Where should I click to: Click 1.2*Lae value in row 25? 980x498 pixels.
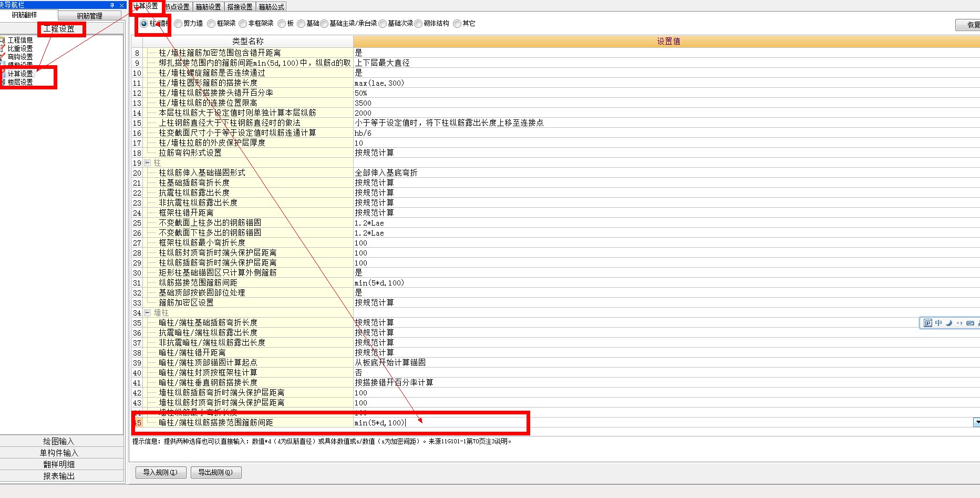(369, 223)
